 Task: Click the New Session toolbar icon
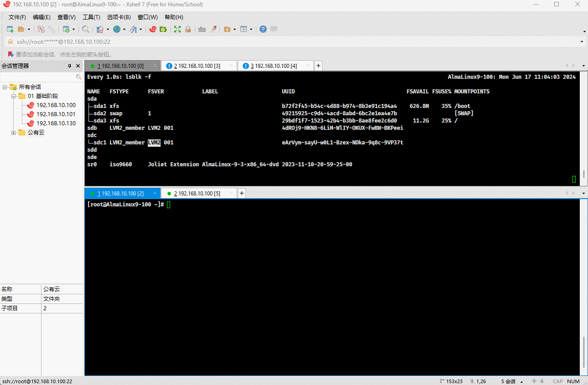(10, 29)
